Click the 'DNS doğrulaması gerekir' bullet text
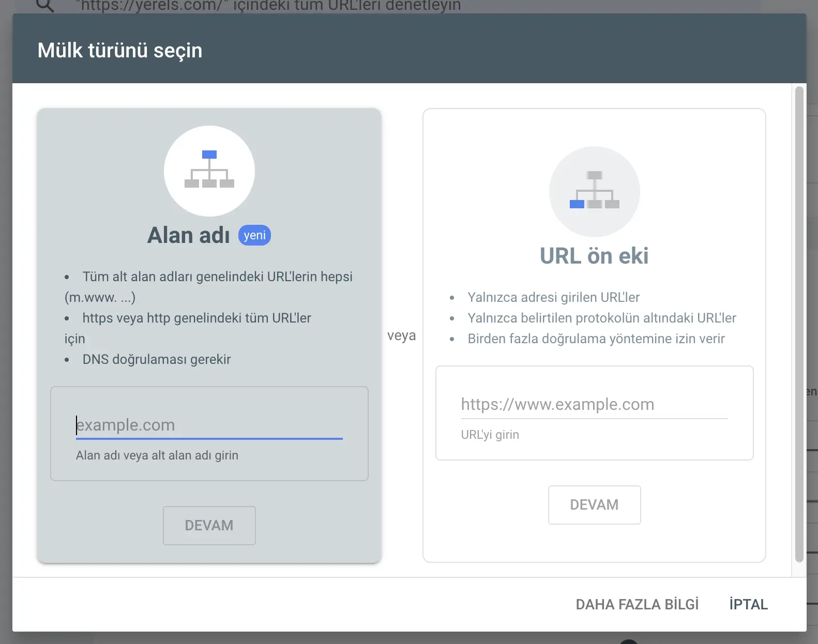This screenshot has height=644, width=818. pos(157,359)
